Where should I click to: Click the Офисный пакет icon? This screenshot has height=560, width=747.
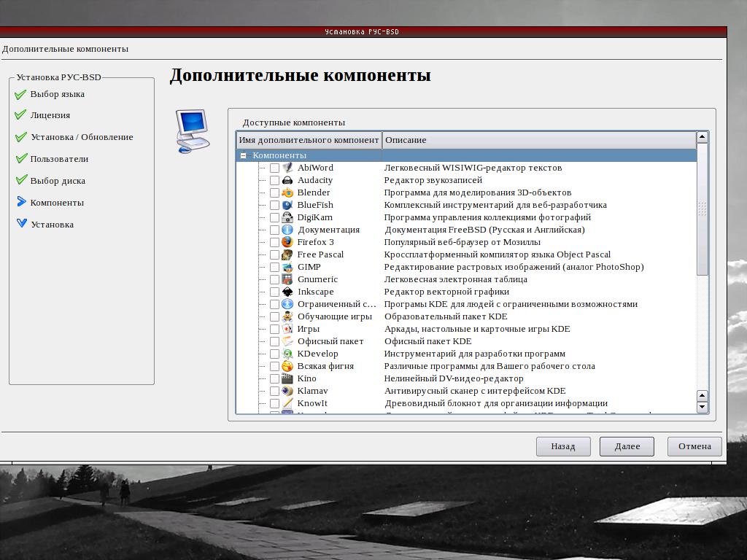coord(287,341)
